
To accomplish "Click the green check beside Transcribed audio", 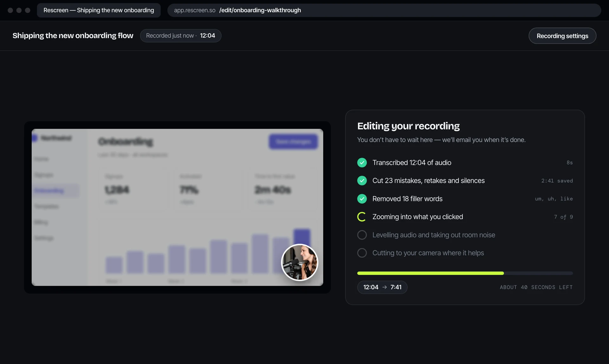I will tap(362, 163).
